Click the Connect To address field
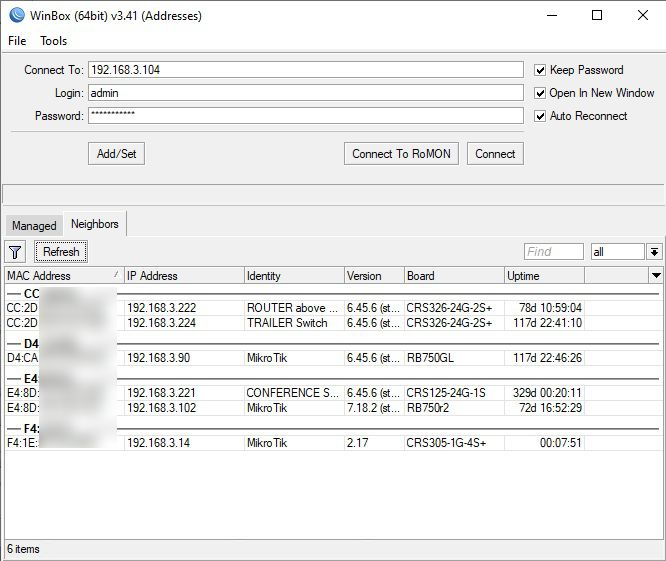This screenshot has width=666, height=561. [x=306, y=70]
